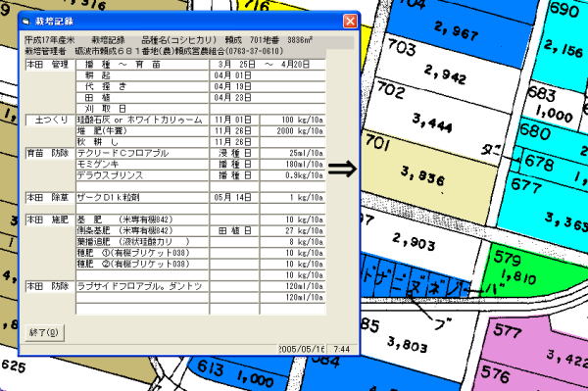
Task: Click the 堆肥(牛糞) amount 2000 kg/10a cell
Action: [x=292, y=131]
